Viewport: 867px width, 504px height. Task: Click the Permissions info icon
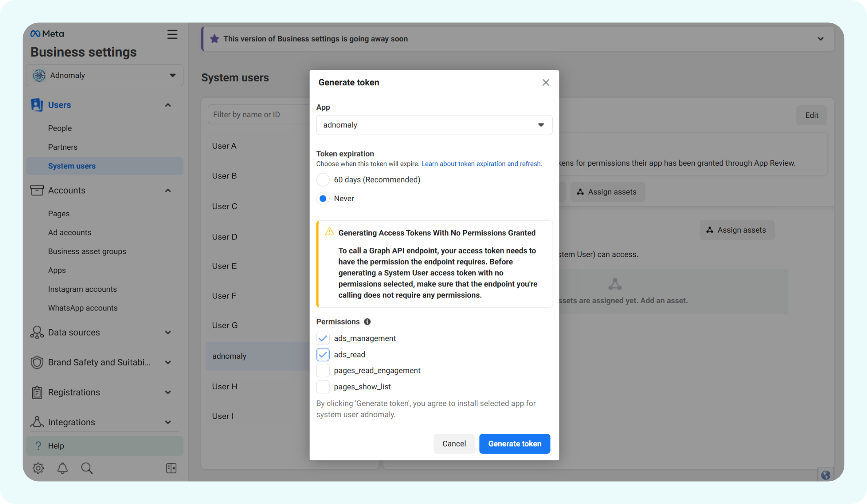(367, 322)
